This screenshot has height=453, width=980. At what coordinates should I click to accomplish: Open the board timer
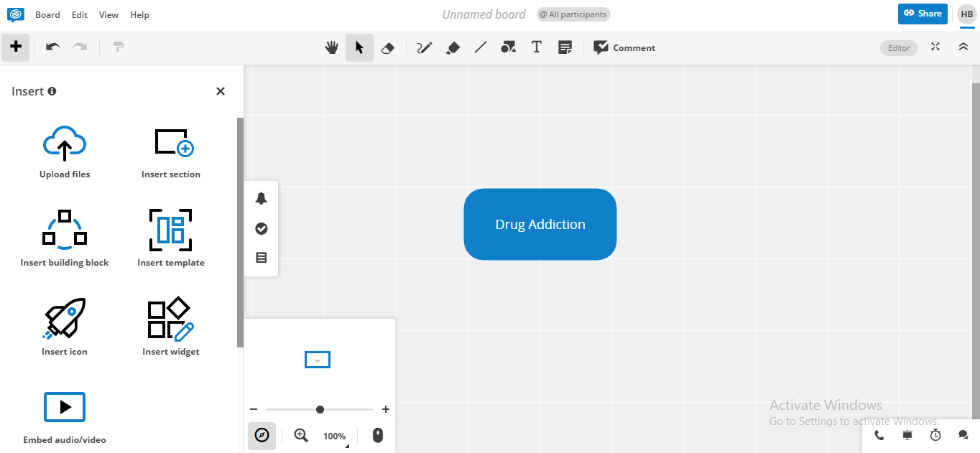935,435
